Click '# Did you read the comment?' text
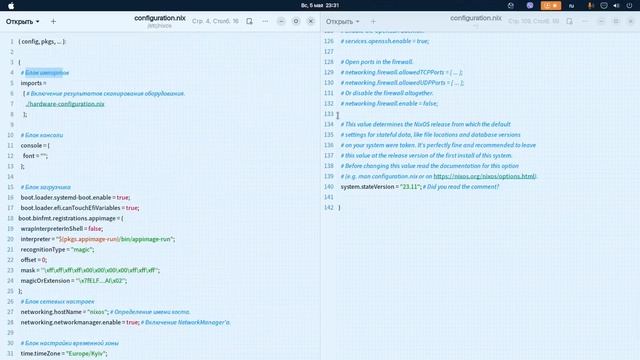This screenshot has width=640, height=360. coord(461,187)
